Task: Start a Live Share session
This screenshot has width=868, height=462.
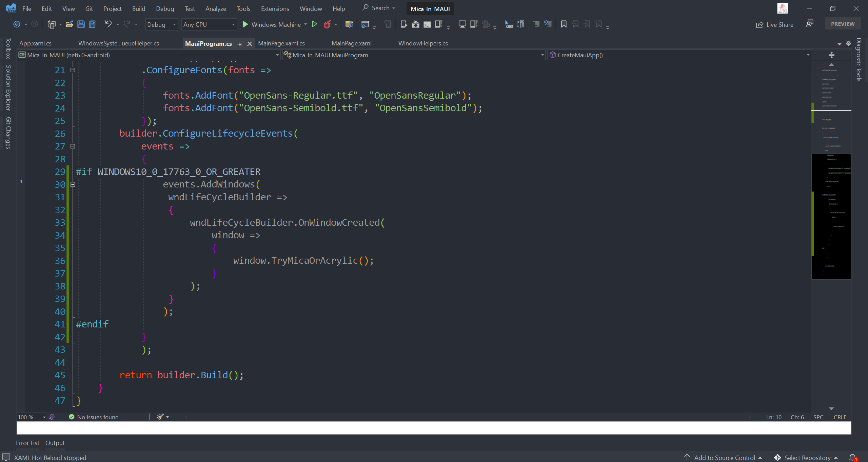Action: tap(775, 24)
